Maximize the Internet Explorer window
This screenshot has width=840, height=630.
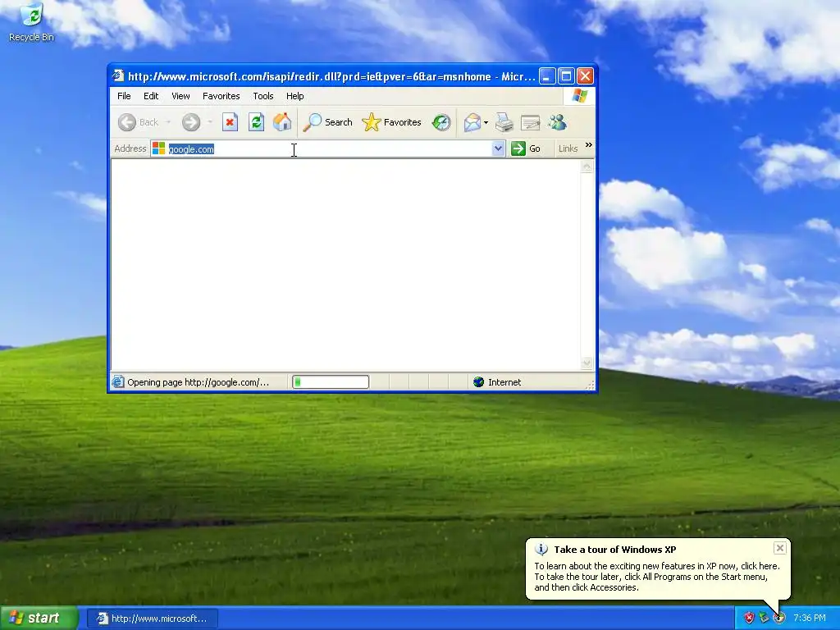point(566,76)
